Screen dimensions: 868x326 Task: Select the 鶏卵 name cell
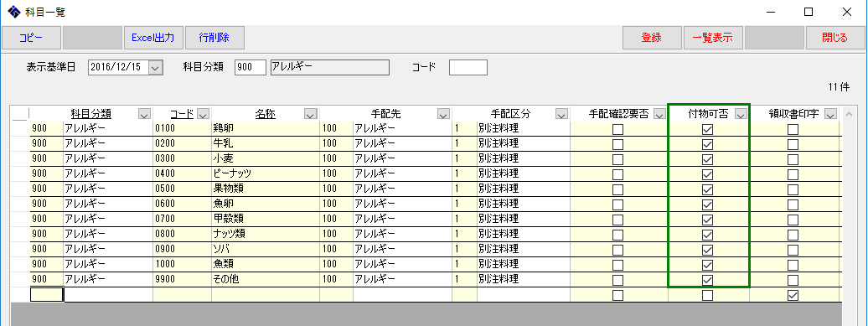pyautogui.click(x=265, y=128)
